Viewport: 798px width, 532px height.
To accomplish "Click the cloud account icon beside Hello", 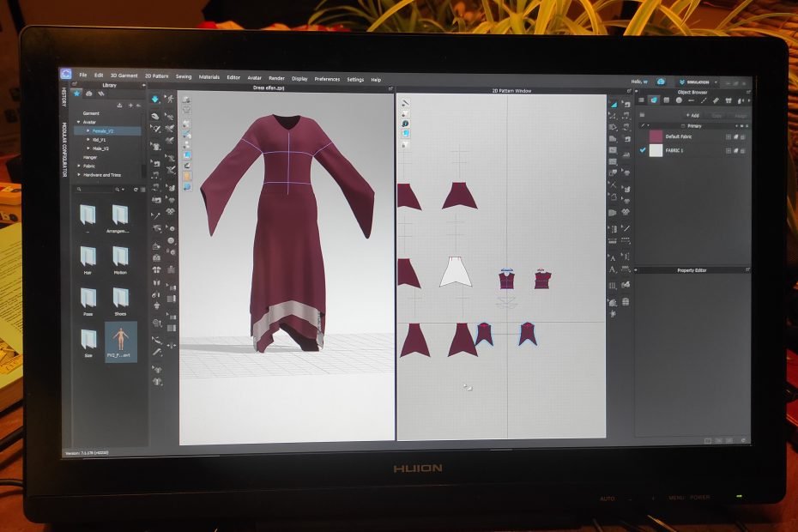I will 662,82.
